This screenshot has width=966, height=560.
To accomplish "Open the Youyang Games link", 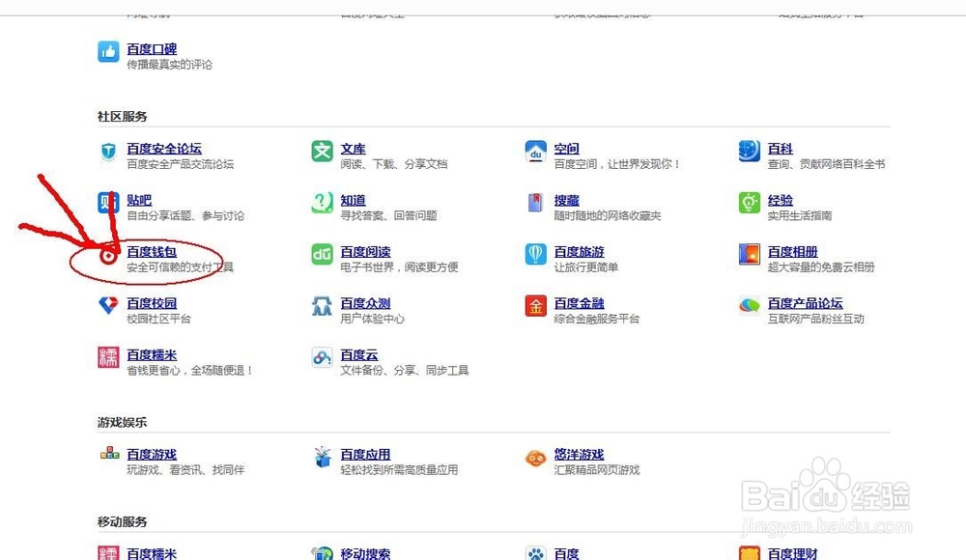I will (x=578, y=455).
